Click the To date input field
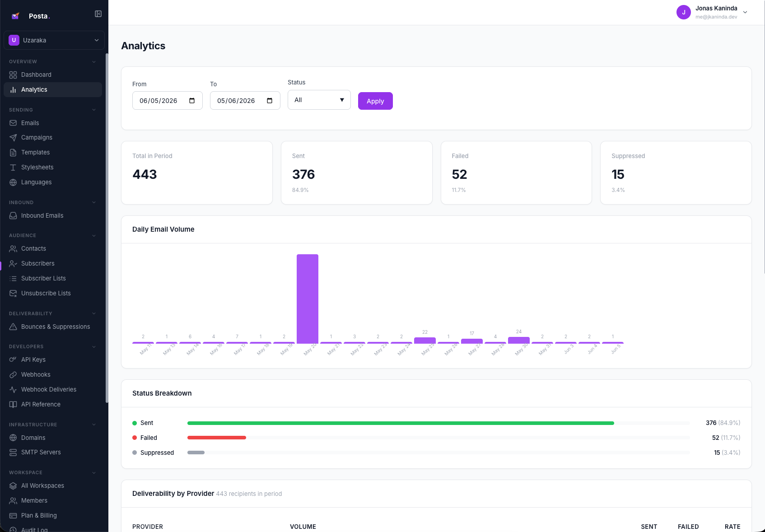This screenshot has height=532, width=765. (245, 101)
